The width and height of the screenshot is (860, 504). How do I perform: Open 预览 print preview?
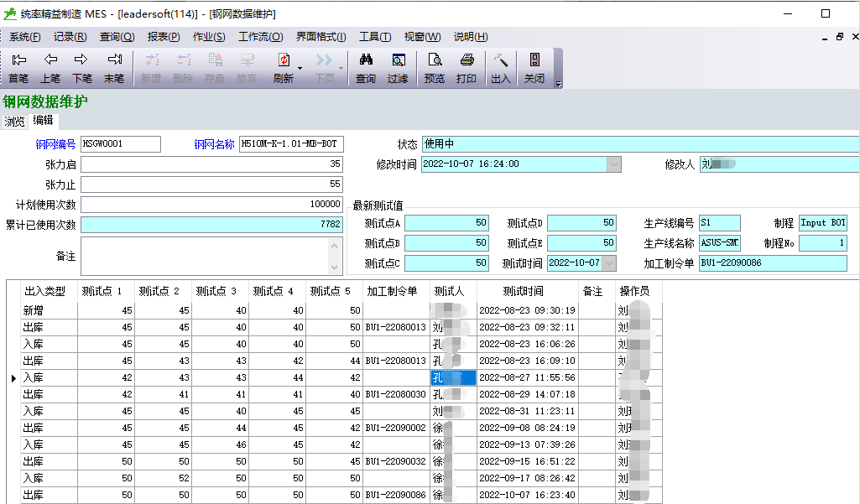[x=435, y=68]
